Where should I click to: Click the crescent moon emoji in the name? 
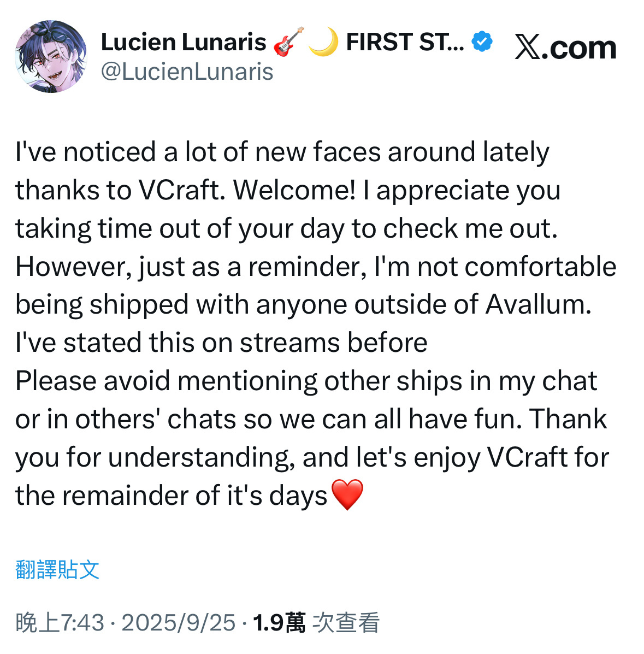click(x=323, y=42)
